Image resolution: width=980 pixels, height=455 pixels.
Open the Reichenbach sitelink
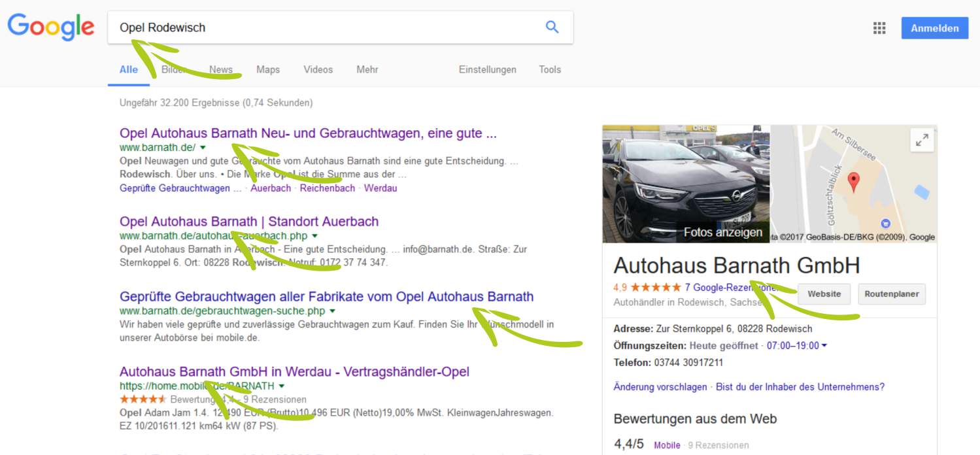click(328, 188)
